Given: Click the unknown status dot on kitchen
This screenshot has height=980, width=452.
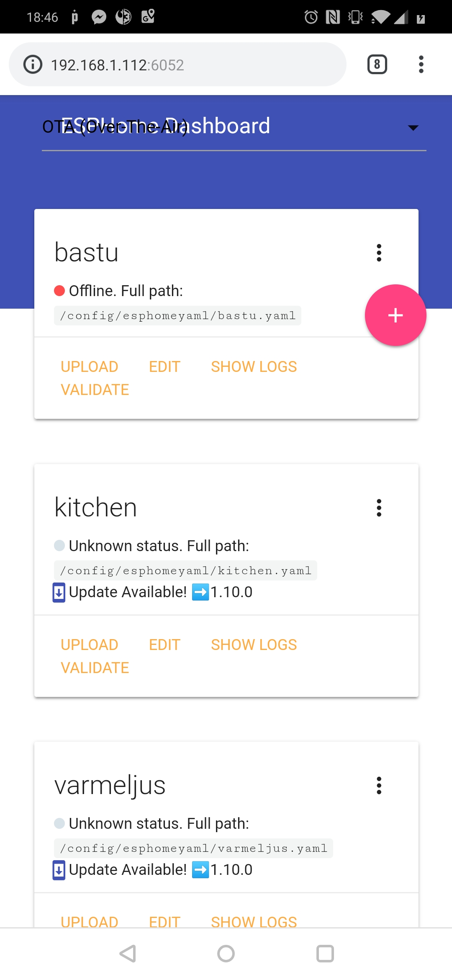Looking at the screenshot, I should (x=60, y=545).
